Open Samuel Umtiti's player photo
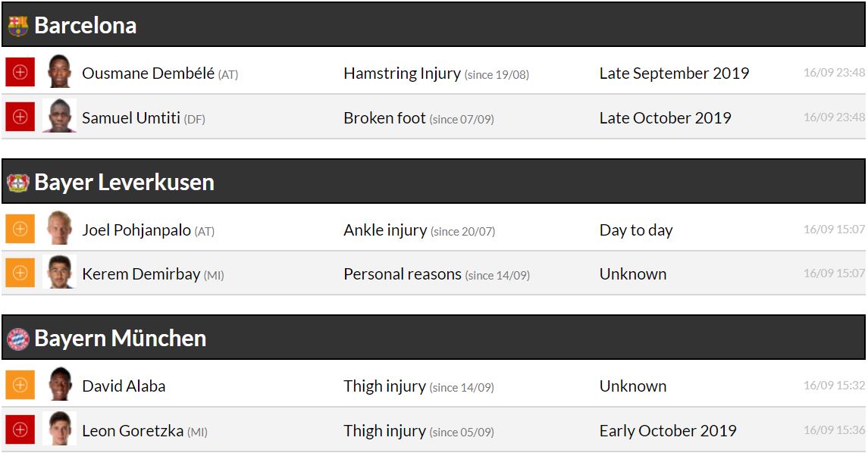868x453 pixels. pyautogui.click(x=59, y=117)
